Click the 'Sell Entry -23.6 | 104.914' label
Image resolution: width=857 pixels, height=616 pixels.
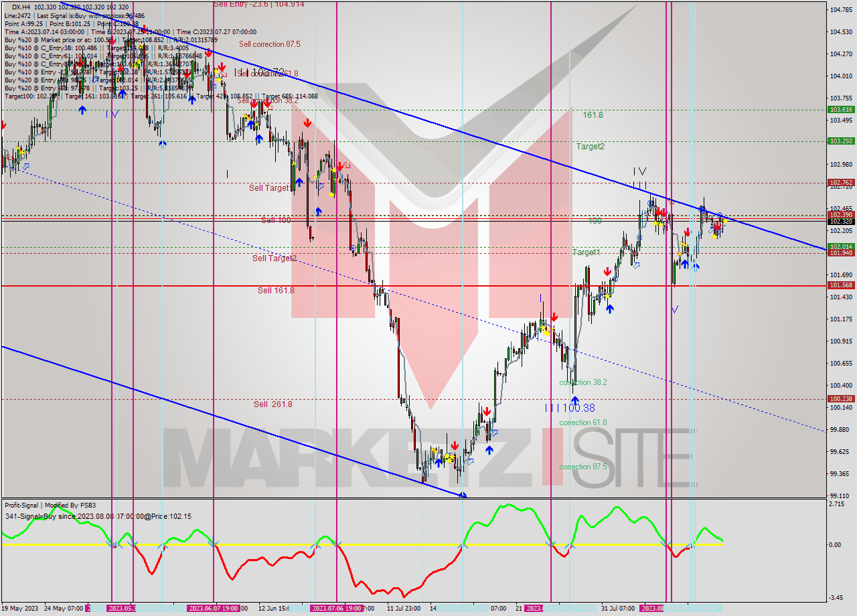tap(258, 4)
